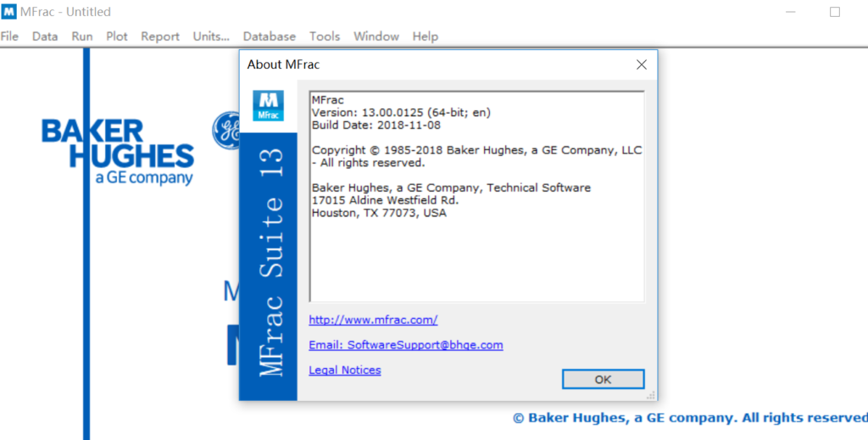
Task: Open the Run menu
Action: click(82, 36)
